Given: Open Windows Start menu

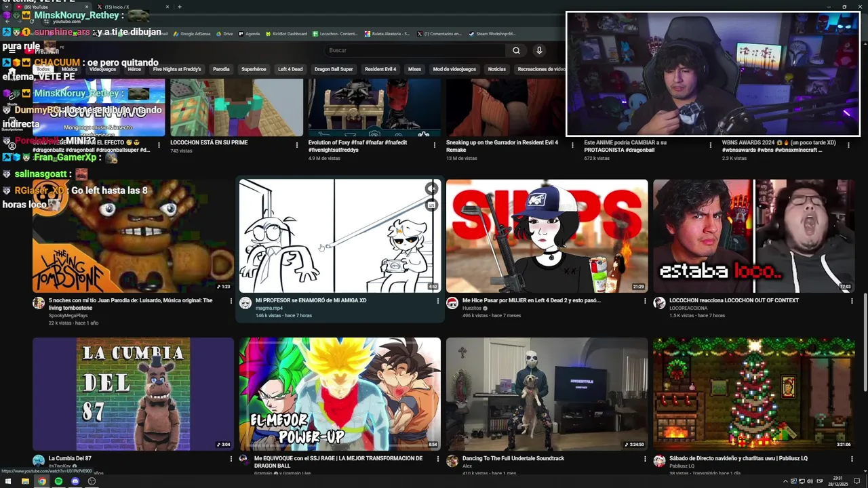Looking at the screenshot, I should coord(9,481).
